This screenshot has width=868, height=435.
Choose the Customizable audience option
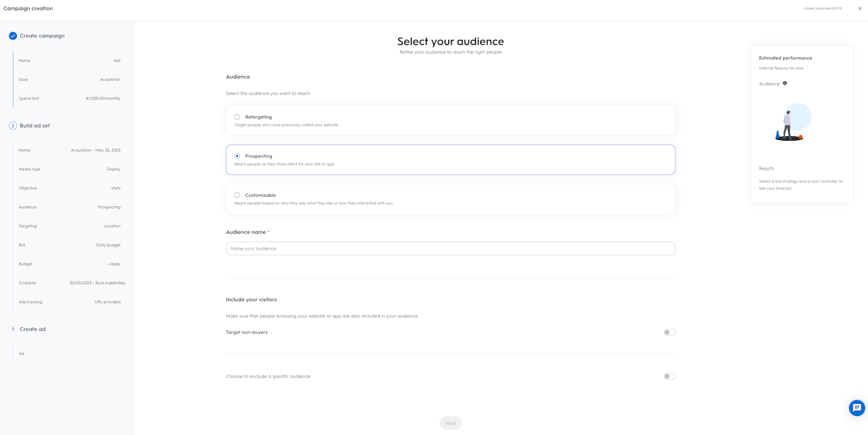tap(237, 195)
